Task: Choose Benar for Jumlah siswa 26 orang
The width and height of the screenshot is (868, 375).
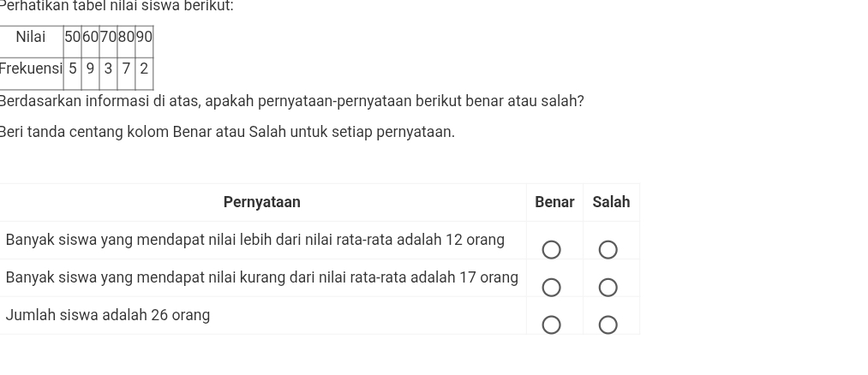Action: 552,325
